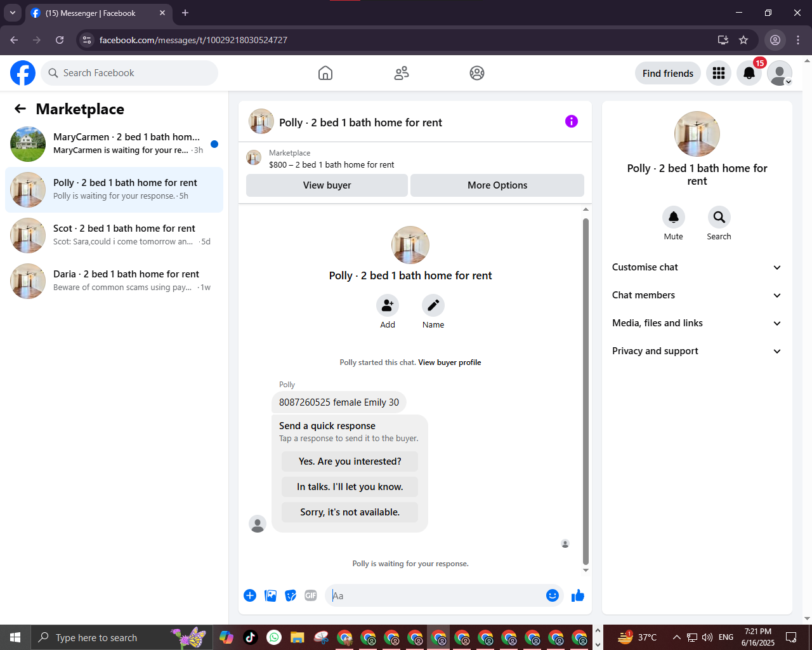Open MaryCarmen conversation
Viewport: 812px width, 650px height.
click(114, 144)
